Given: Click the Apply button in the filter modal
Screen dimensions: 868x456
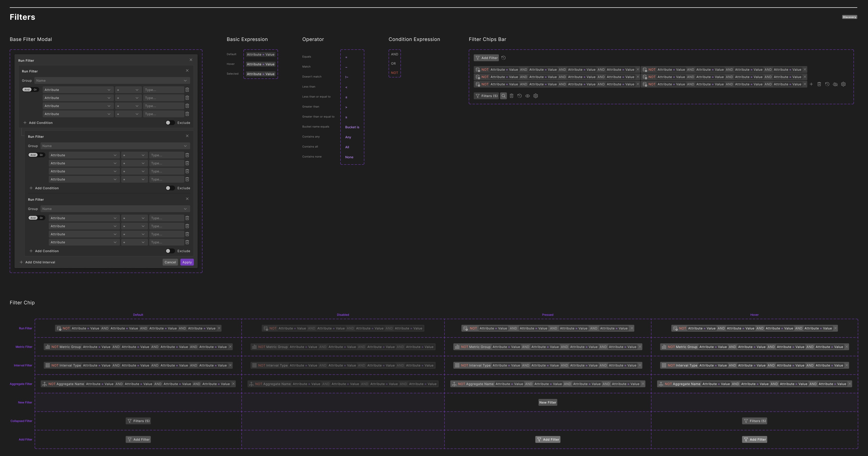Looking at the screenshot, I should 187,262.
